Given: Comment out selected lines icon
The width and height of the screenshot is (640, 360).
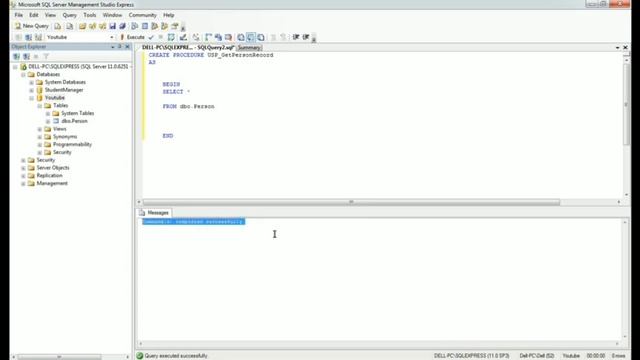Looking at the screenshot, I should coord(273,37).
